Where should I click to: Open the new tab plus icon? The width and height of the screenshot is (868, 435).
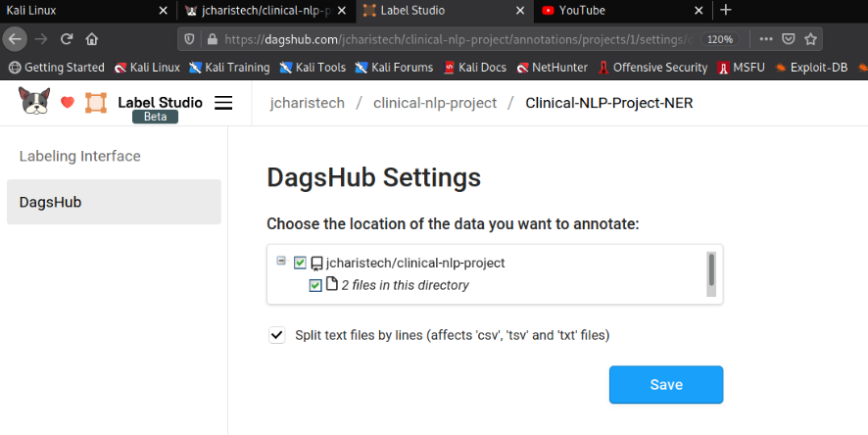[x=726, y=10]
